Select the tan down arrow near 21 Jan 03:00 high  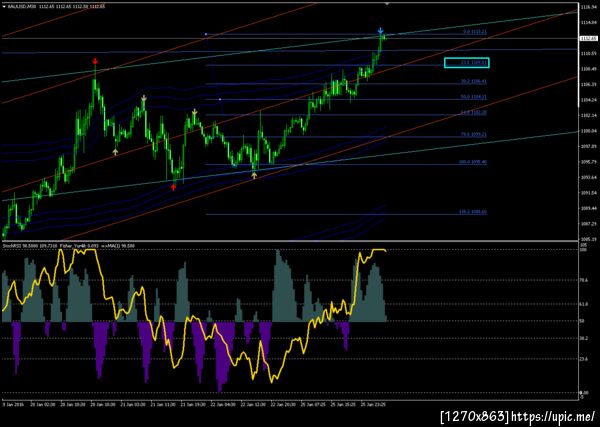tap(143, 98)
